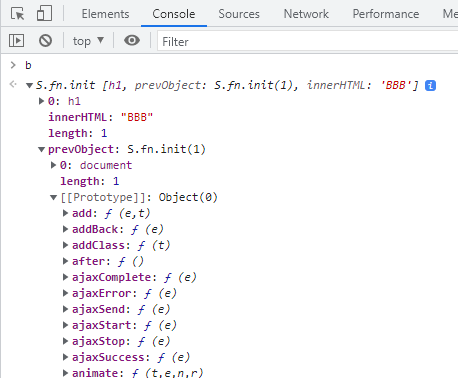Switch to the Elements tab
Viewport: 458px width, 378px height.
[105, 14]
